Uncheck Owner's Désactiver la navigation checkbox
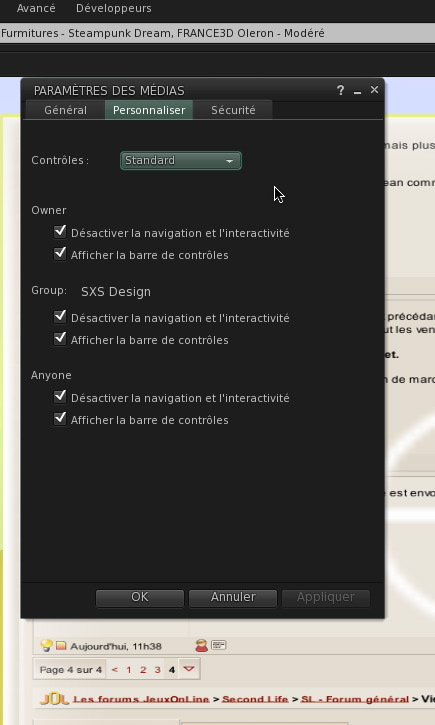The image size is (435, 725). (60, 231)
